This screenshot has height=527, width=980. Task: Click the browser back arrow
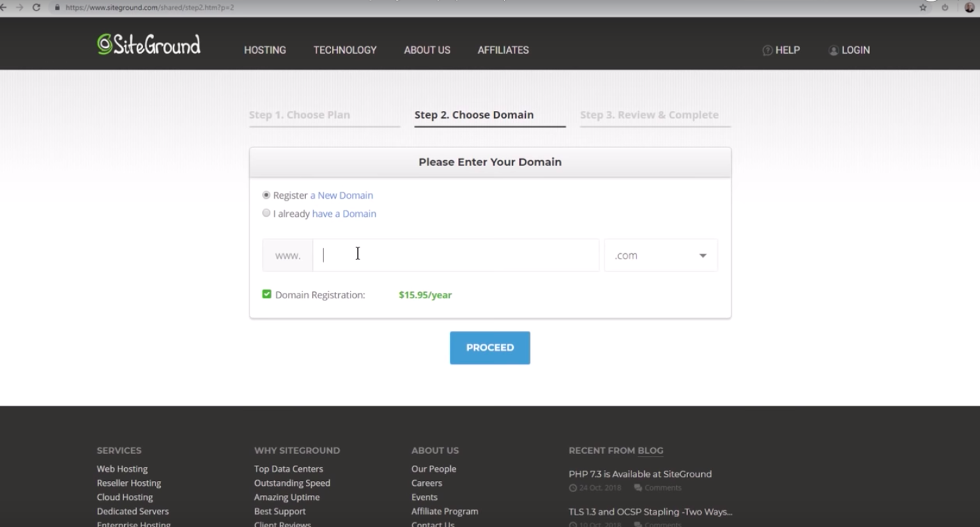click(4, 7)
